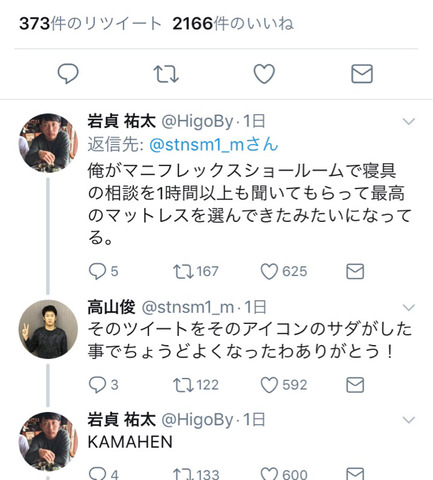433x480 pixels.
Task: Tap the retweet icon under main tweet
Action: [x=166, y=74]
